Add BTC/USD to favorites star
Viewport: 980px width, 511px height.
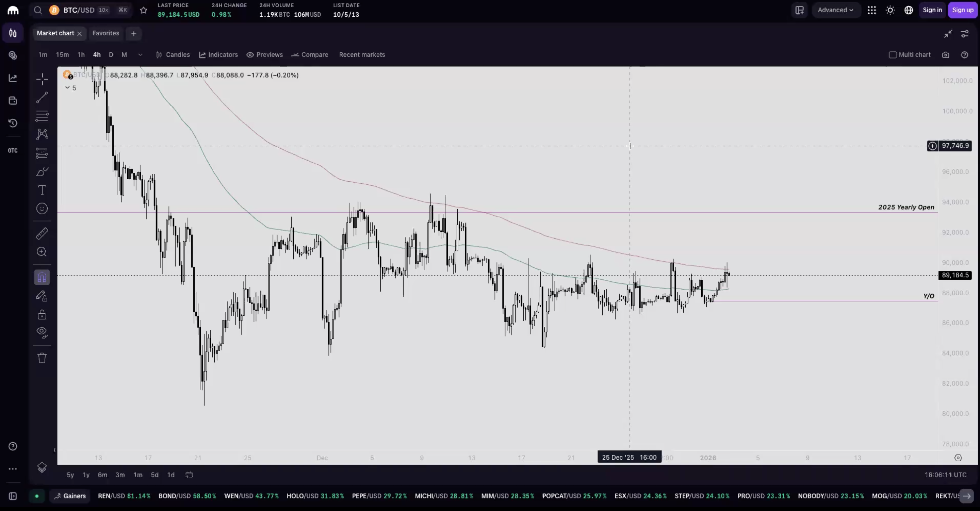pos(143,10)
